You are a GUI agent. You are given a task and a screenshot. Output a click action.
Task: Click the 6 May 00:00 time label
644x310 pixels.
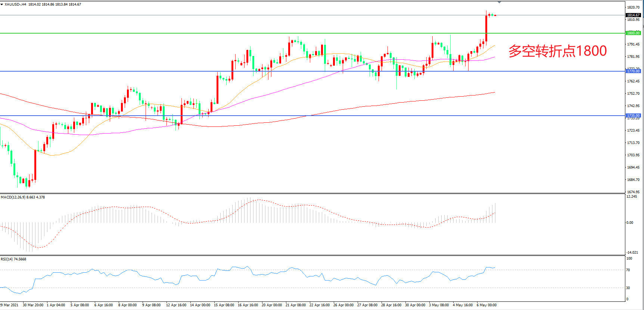coord(486,305)
